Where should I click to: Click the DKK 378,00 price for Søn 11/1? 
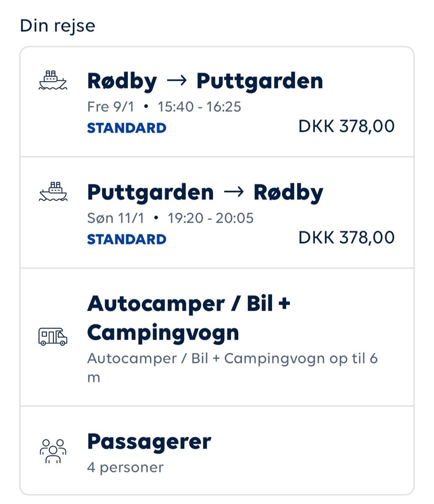click(346, 238)
